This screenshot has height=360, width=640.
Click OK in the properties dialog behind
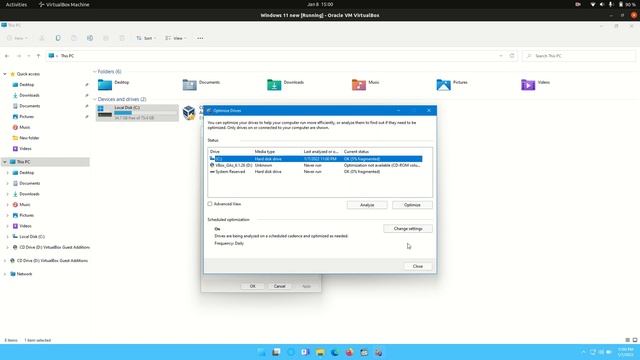[253, 286]
